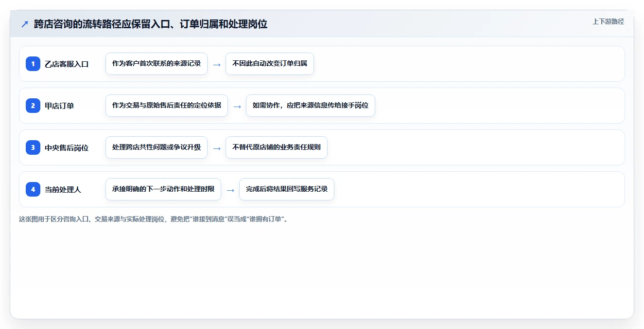The height and width of the screenshot is (329, 644).
Task: Click the 作为交易与原始售后责任的定位依据 box
Action: (x=167, y=106)
